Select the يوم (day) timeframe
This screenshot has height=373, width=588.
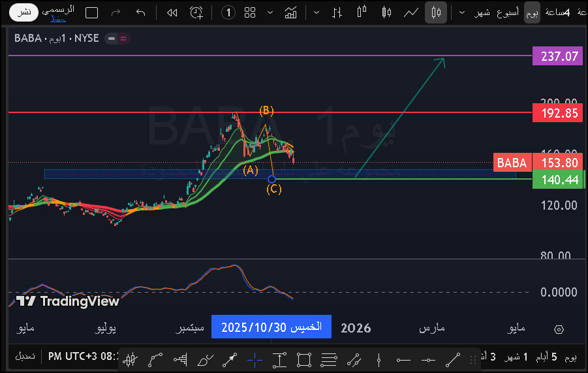pos(532,13)
